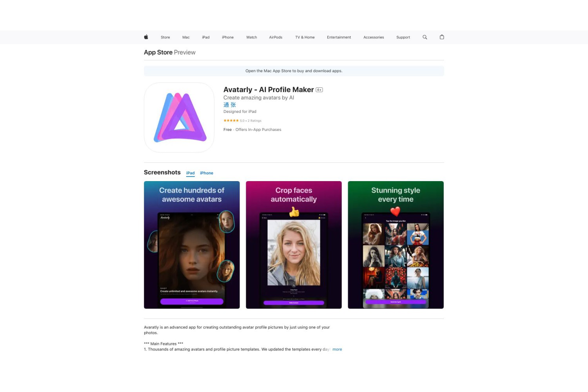The width and height of the screenshot is (588, 392).
Task: Click the Screenshots section heading
Action: pyautogui.click(x=162, y=172)
